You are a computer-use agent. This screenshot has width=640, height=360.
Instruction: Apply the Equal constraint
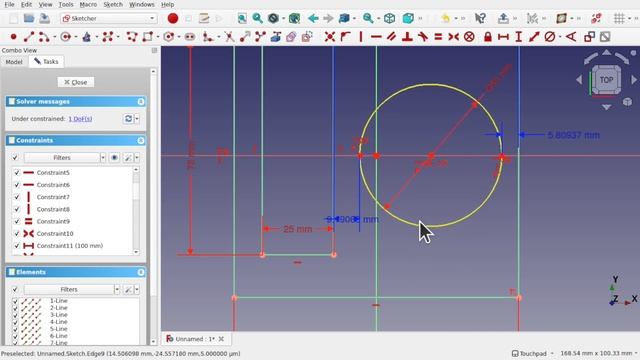tap(438, 37)
